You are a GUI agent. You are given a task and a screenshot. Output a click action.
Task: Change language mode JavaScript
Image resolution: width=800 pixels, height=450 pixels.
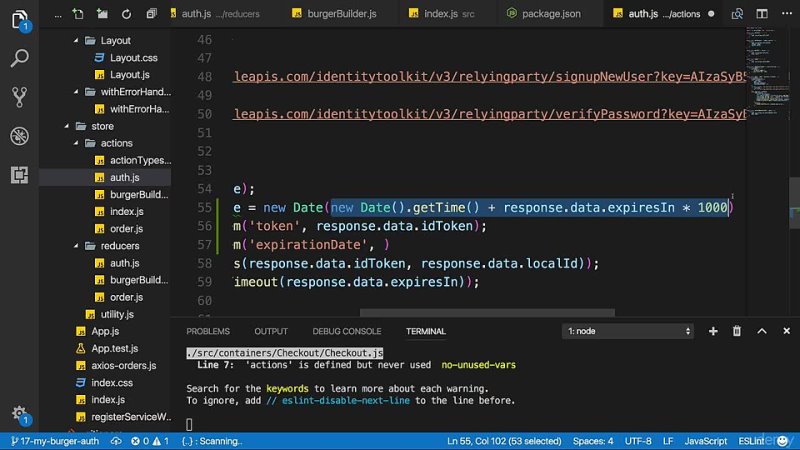[706, 441]
